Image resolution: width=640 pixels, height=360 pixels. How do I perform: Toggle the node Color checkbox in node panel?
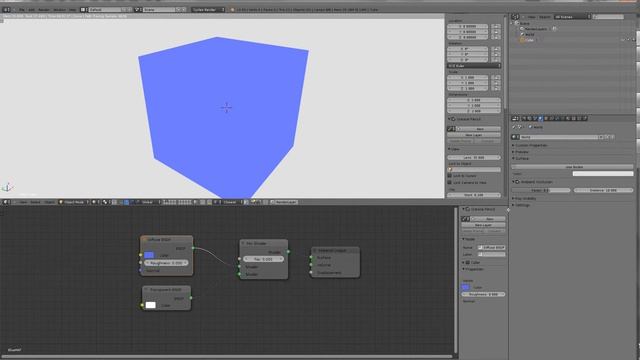pyautogui.click(x=468, y=262)
